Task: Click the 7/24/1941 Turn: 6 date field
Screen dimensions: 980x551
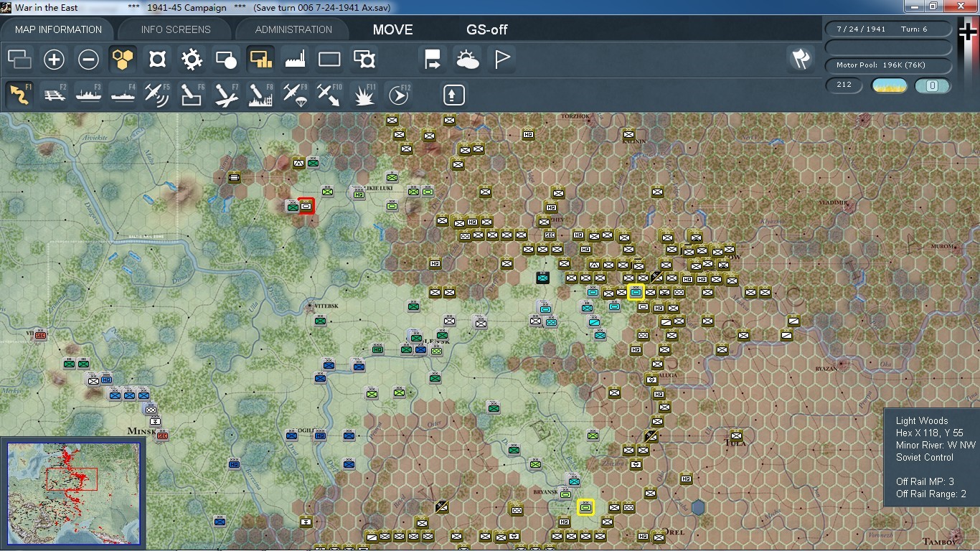Action: point(889,29)
